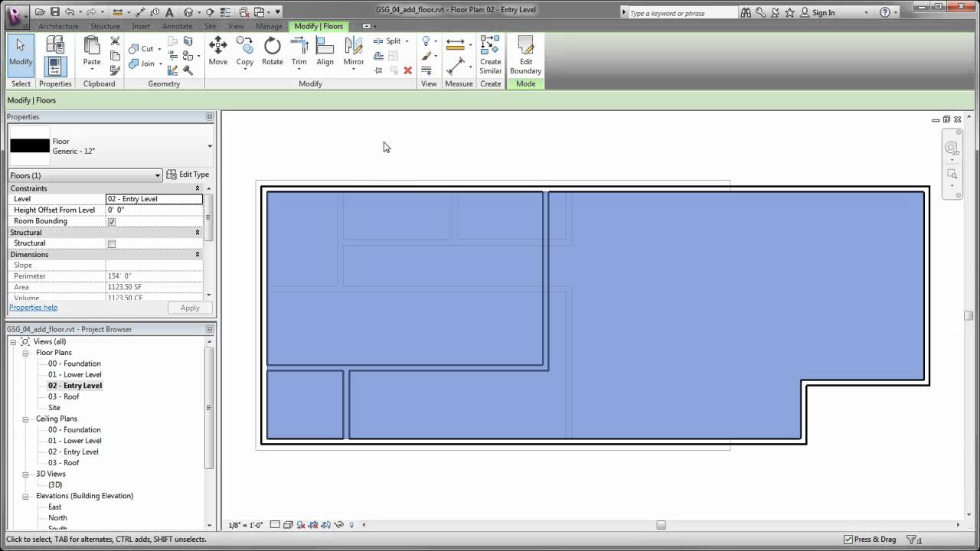
Task: Activate the Copy tool
Action: [244, 51]
